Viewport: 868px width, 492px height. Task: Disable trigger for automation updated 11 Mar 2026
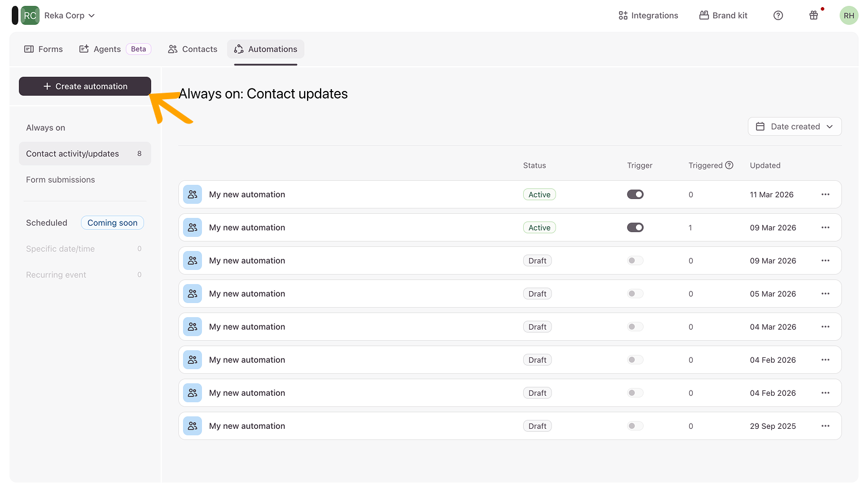coord(635,194)
